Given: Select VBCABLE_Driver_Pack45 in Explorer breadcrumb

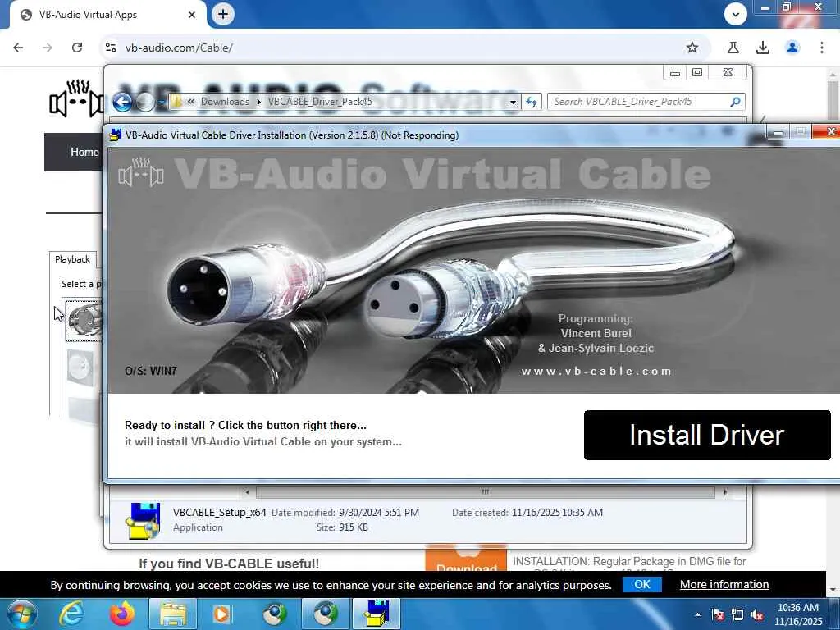Looking at the screenshot, I should (320, 102).
